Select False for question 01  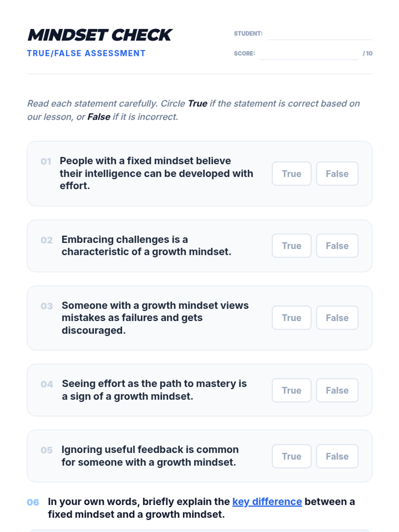click(337, 174)
